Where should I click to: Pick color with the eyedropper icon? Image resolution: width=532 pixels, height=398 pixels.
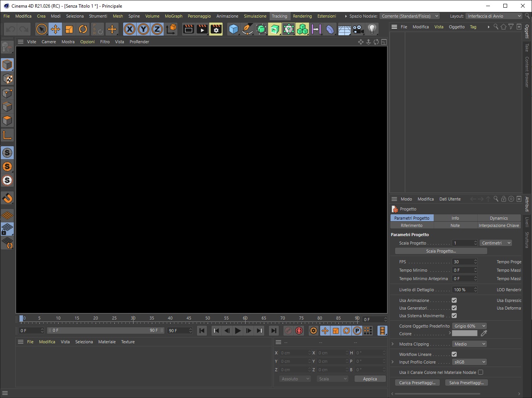(483, 333)
